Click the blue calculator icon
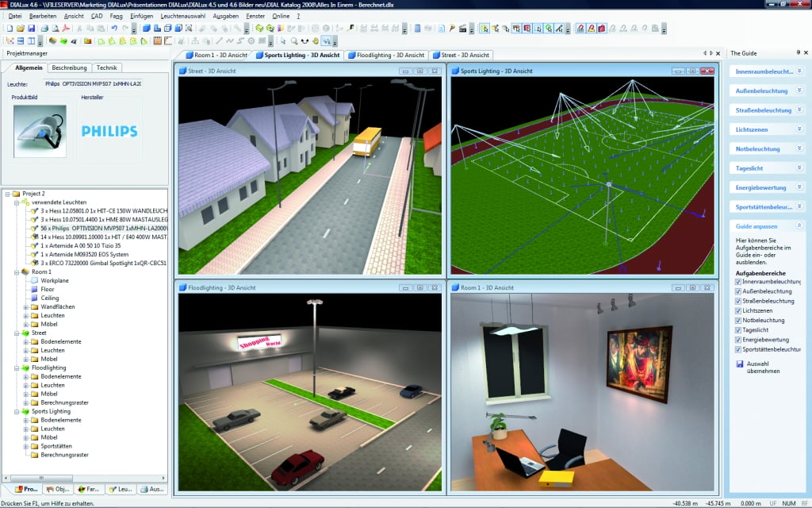This screenshot has height=508, width=812. [417, 29]
